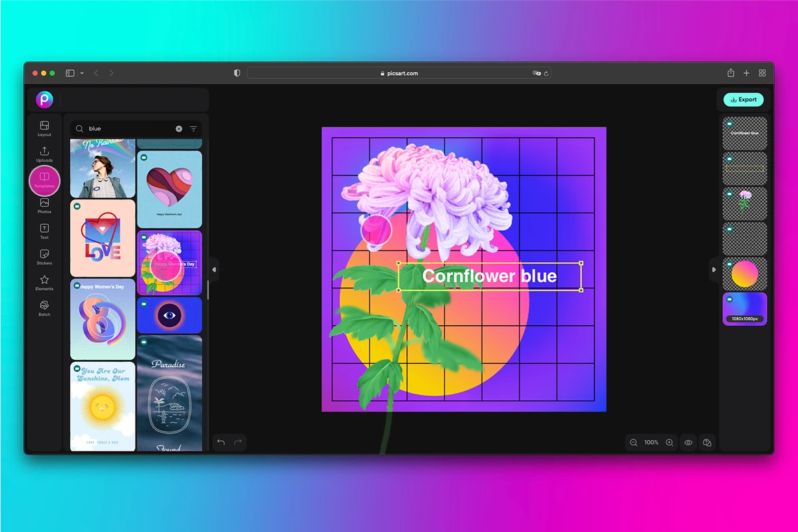
Task: Open the Batch tool
Action: coord(44,308)
